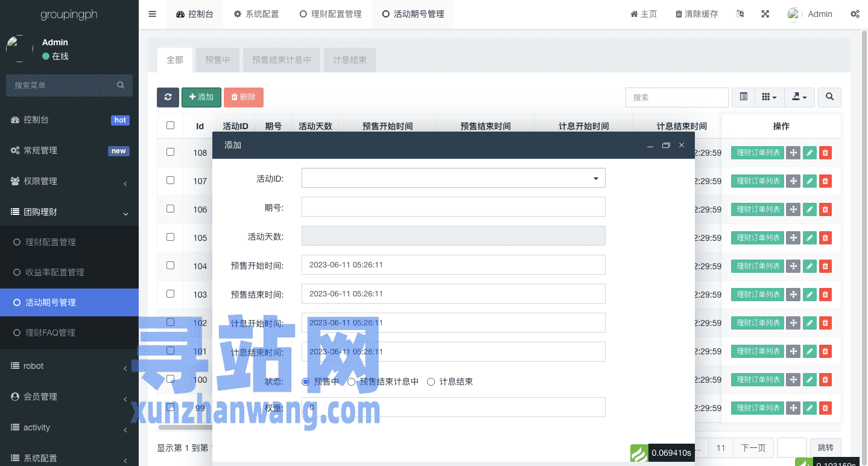Select the 预售结束计息中 filter tab
This screenshot has height=466, width=868.
point(282,60)
